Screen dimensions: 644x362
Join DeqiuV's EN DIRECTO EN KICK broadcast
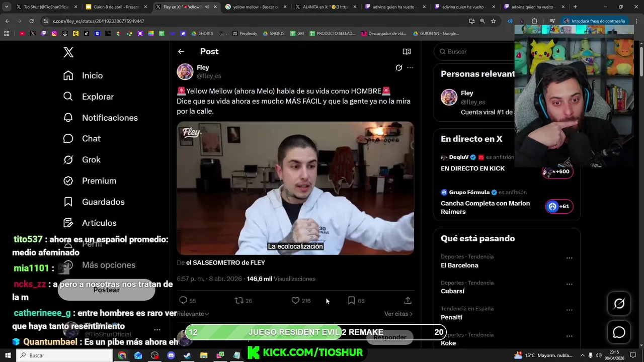pyautogui.click(x=472, y=168)
